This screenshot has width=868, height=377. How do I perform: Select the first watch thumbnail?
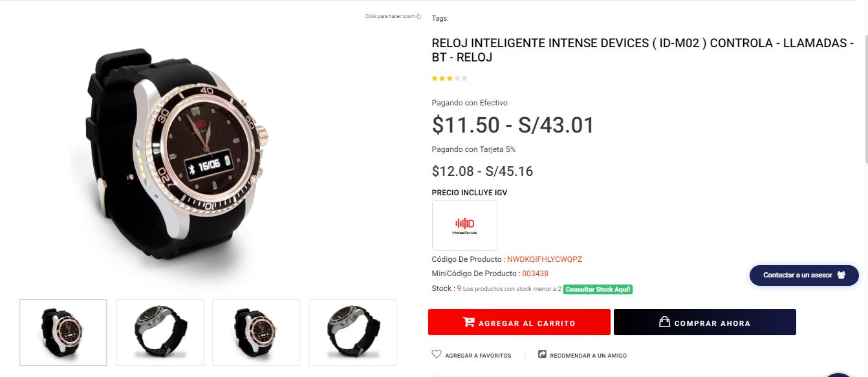(x=63, y=332)
